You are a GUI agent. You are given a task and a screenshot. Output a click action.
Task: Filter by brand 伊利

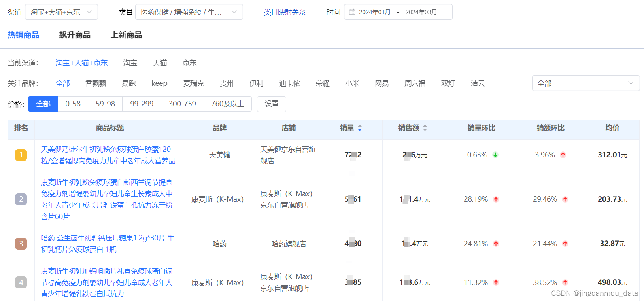click(x=256, y=83)
